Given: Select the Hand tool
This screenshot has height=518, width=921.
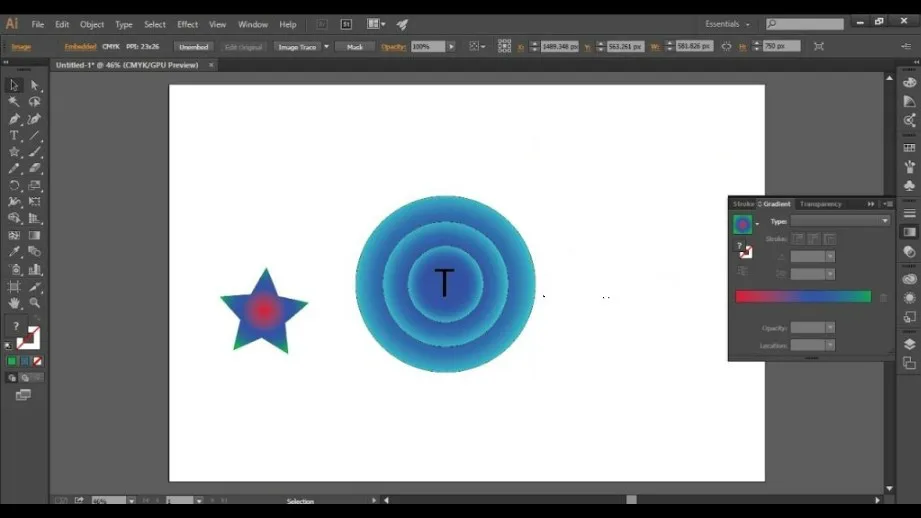Looking at the screenshot, I should pos(14,302).
